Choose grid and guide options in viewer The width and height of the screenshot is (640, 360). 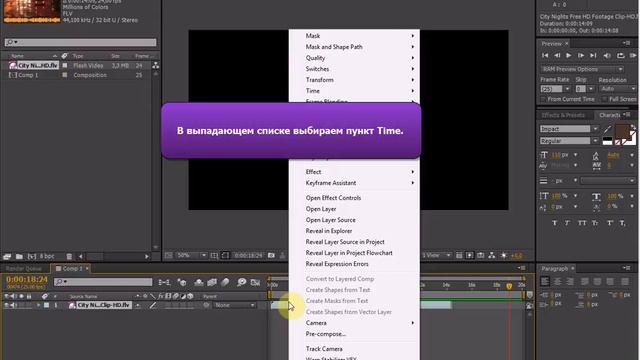(x=214, y=256)
